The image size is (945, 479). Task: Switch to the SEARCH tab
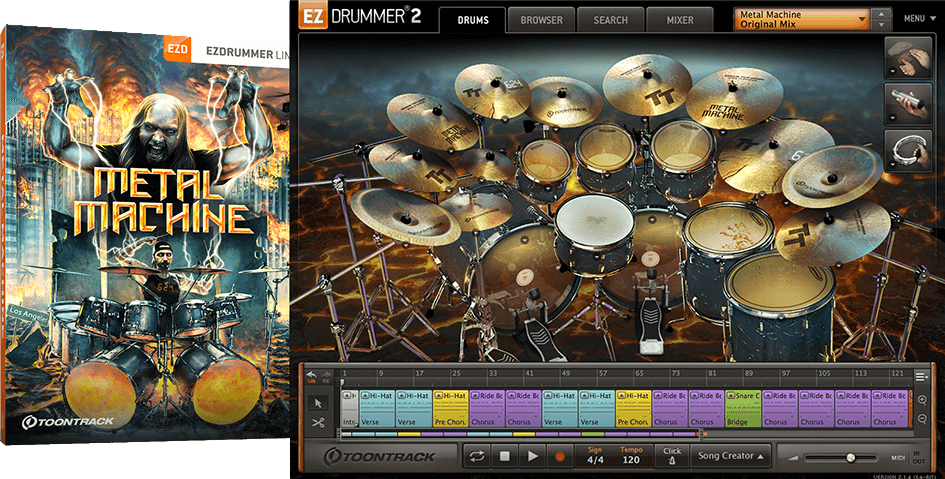click(x=610, y=20)
